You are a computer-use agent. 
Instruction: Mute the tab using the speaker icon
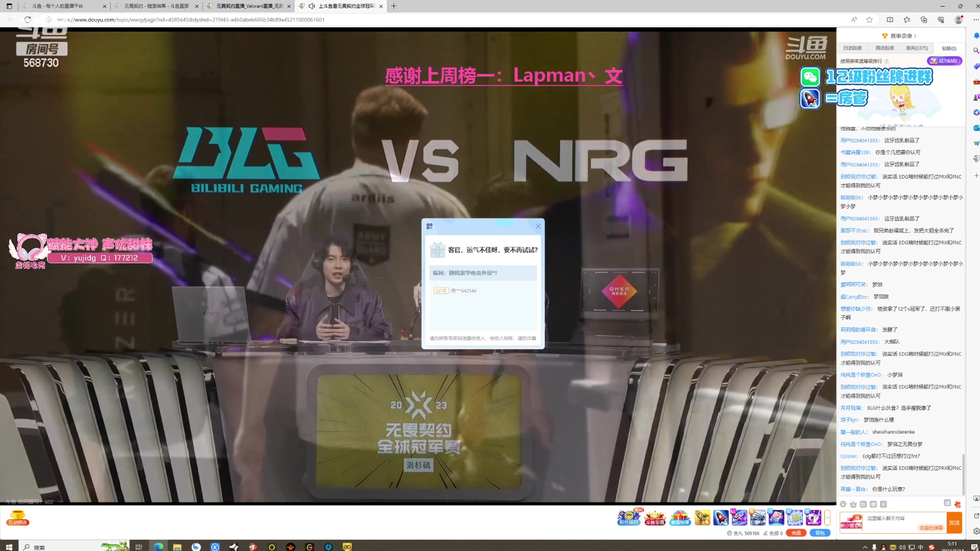tap(312, 6)
